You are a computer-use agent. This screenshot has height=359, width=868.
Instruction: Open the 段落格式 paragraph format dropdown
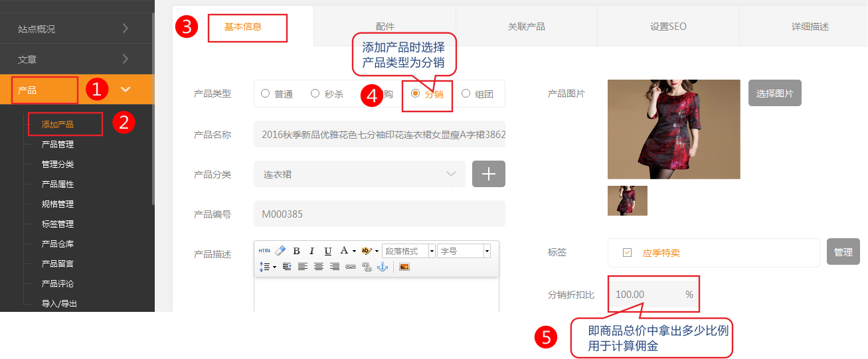[x=408, y=251]
